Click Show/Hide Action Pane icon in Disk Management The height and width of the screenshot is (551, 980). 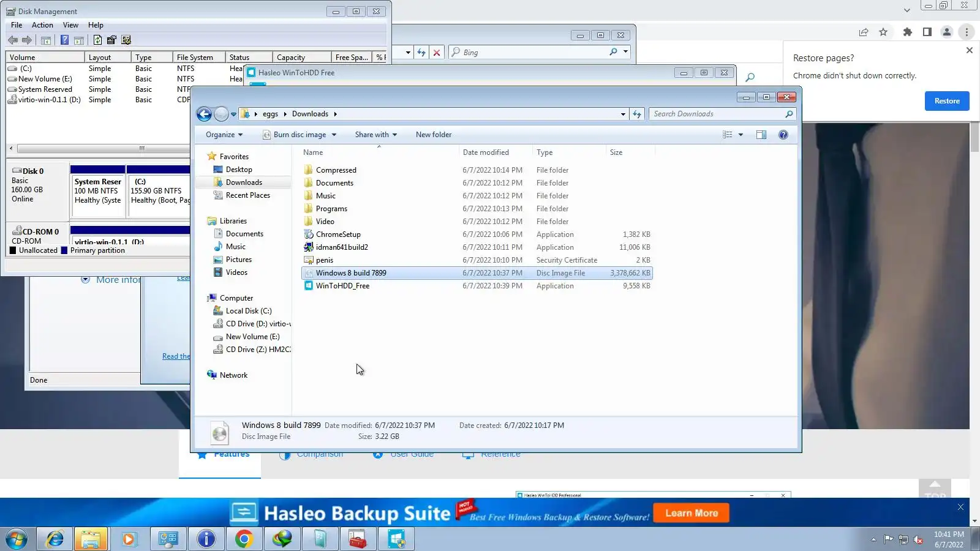click(x=79, y=40)
